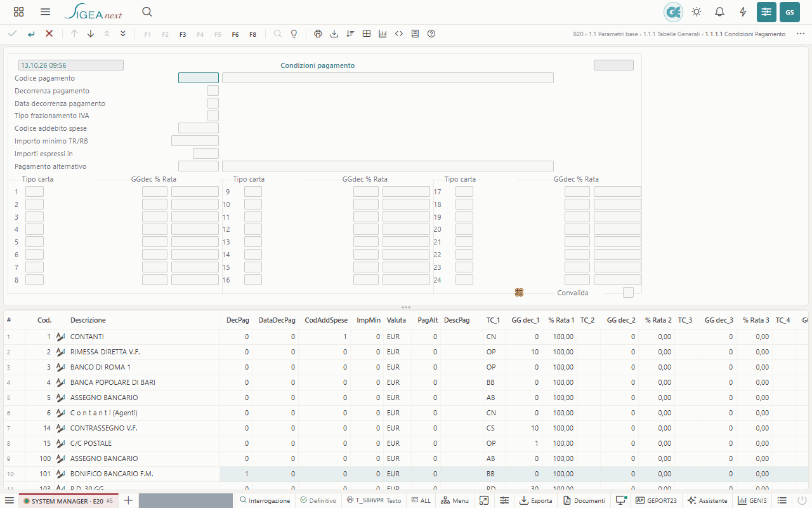The width and height of the screenshot is (812, 508).
Task: Open Documenti from the bottom bar
Action: pyautogui.click(x=584, y=500)
